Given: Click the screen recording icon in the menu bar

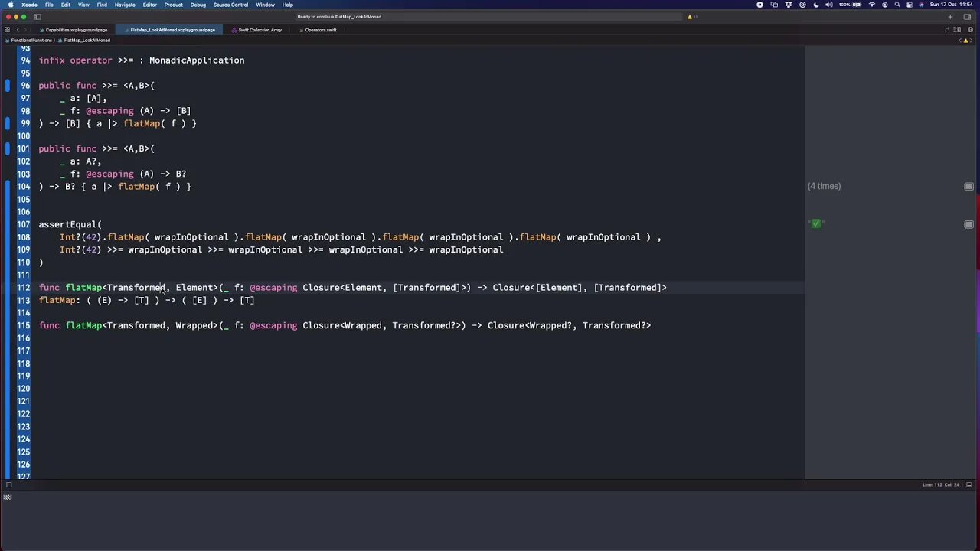Looking at the screenshot, I should [759, 5].
